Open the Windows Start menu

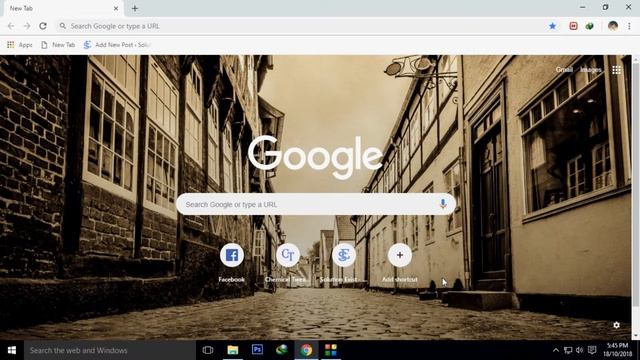[x=12, y=350]
